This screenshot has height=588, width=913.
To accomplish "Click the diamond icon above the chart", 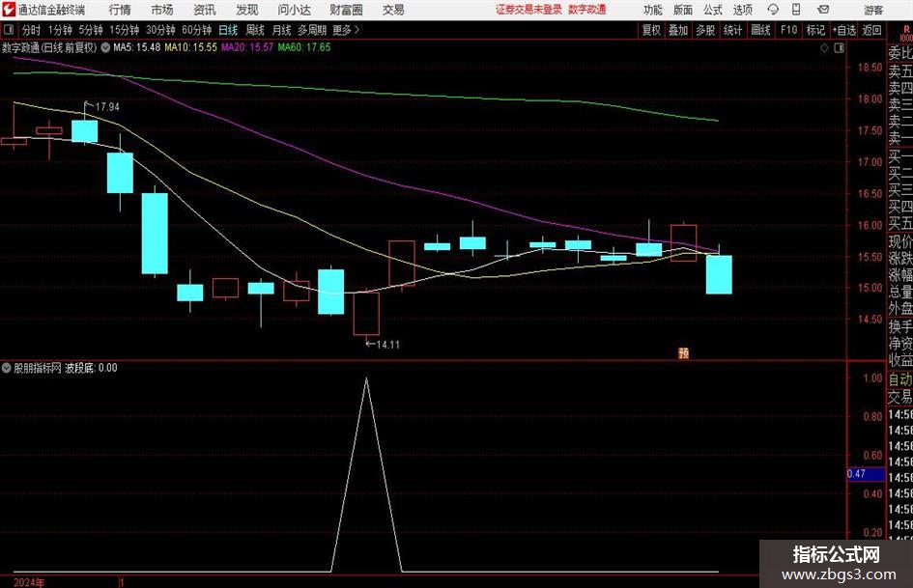I will click(824, 48).
